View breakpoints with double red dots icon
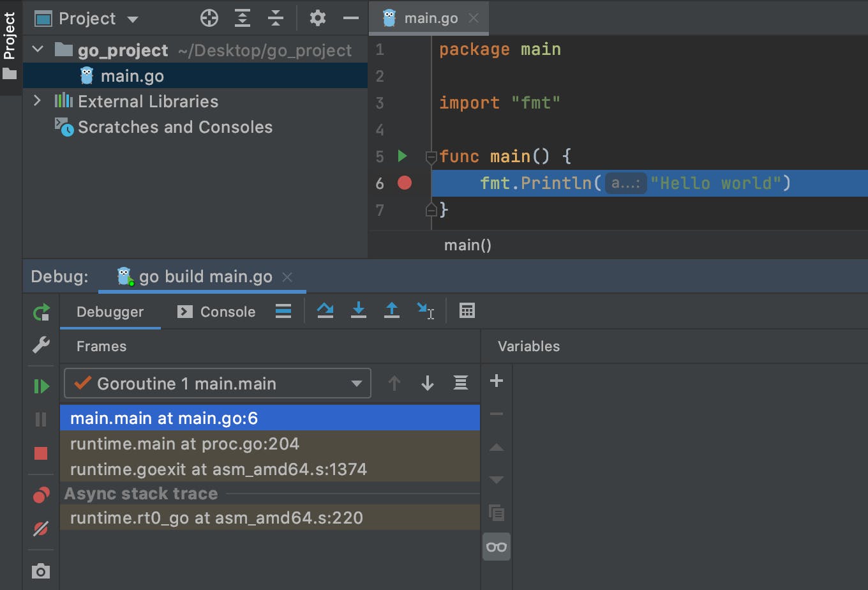Viewport: 868px width, 590px height. tap(41, 495)
